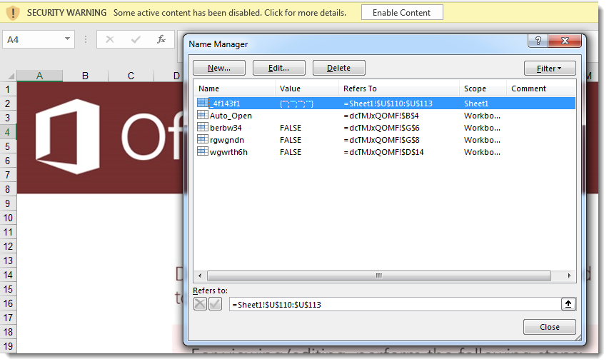Click the cancel refers-to edit X icon
Screen dimensions: 609x364
tap(201, 304)
